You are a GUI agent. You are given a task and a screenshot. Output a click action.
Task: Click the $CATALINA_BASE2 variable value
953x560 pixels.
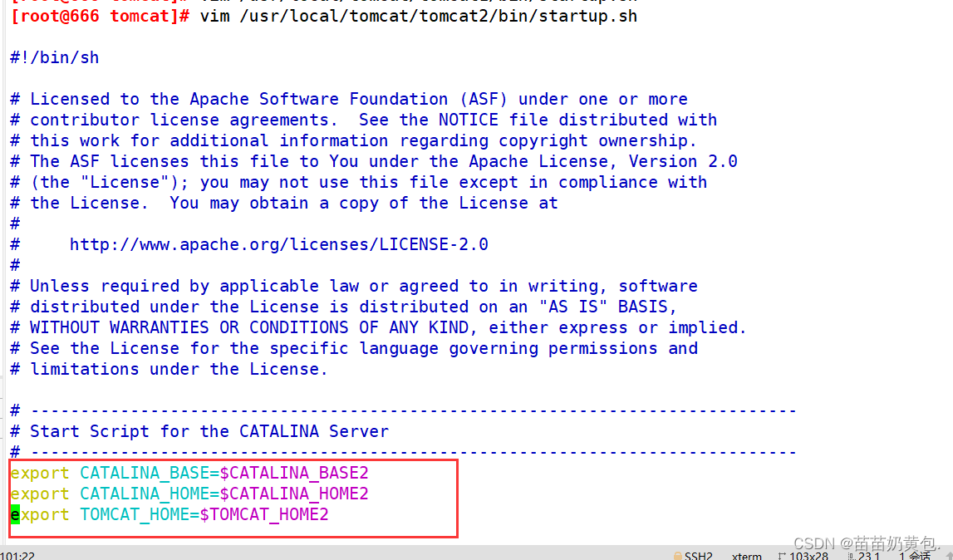[294, 473]
